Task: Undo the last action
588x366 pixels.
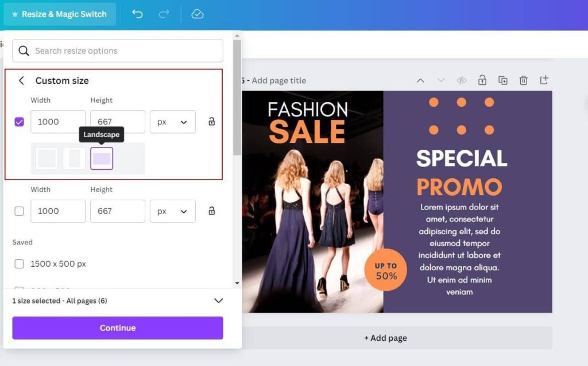Action: coord(137,13)
